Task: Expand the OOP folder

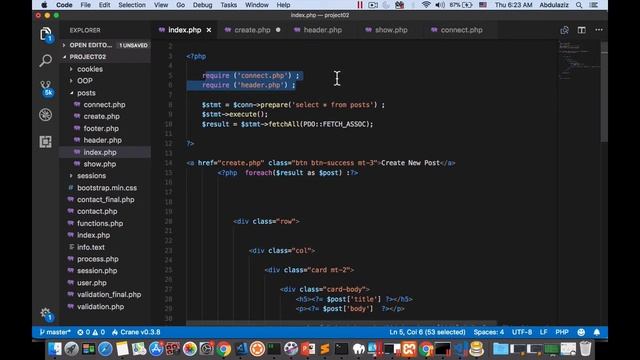Action: click(x=84, y=81)
